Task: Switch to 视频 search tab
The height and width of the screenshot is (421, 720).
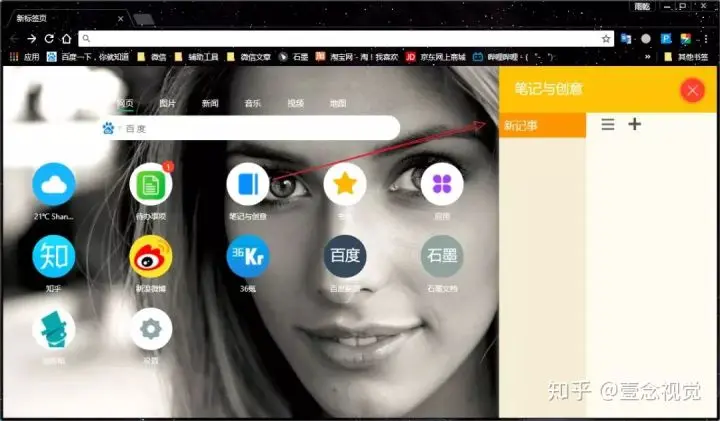Action: tap(295, 103)
